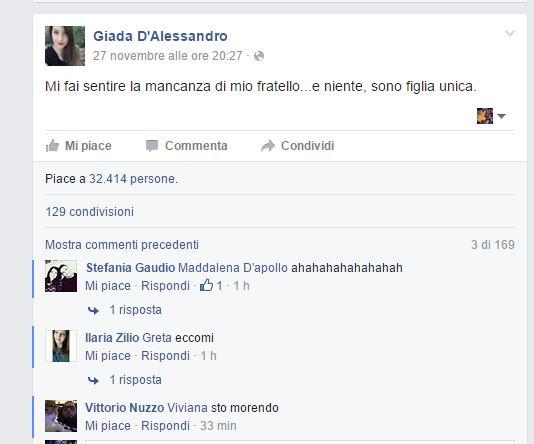Show previous comments via Mostra commenti precedenti
The width and height of the screenshot is (534, 444).
tap(122, 245)
